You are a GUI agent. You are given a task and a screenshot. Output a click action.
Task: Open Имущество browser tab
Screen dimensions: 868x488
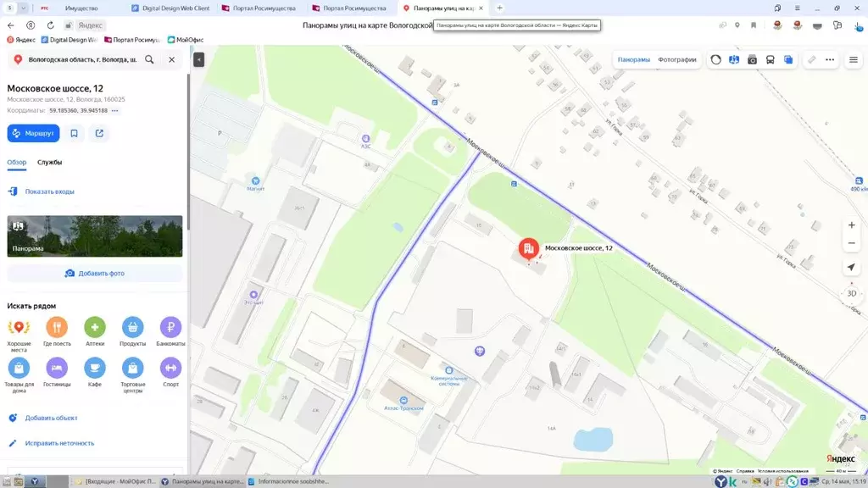point(81,8)
